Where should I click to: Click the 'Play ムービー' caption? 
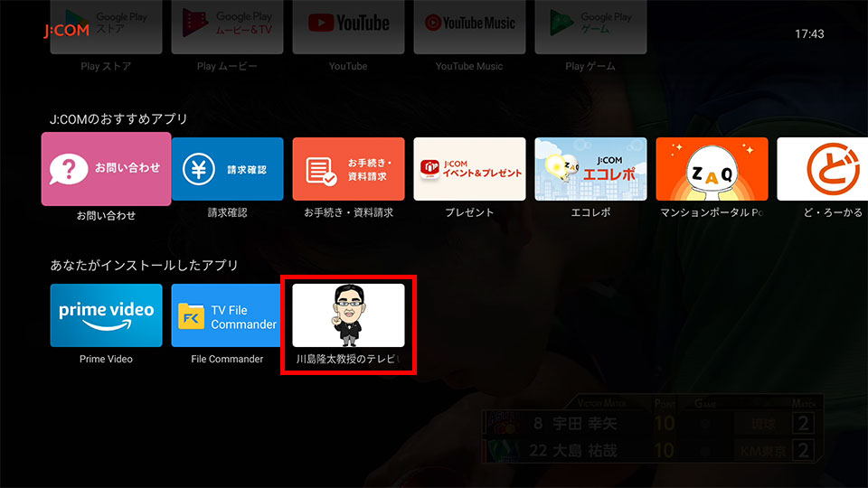[x=227, y=66]
